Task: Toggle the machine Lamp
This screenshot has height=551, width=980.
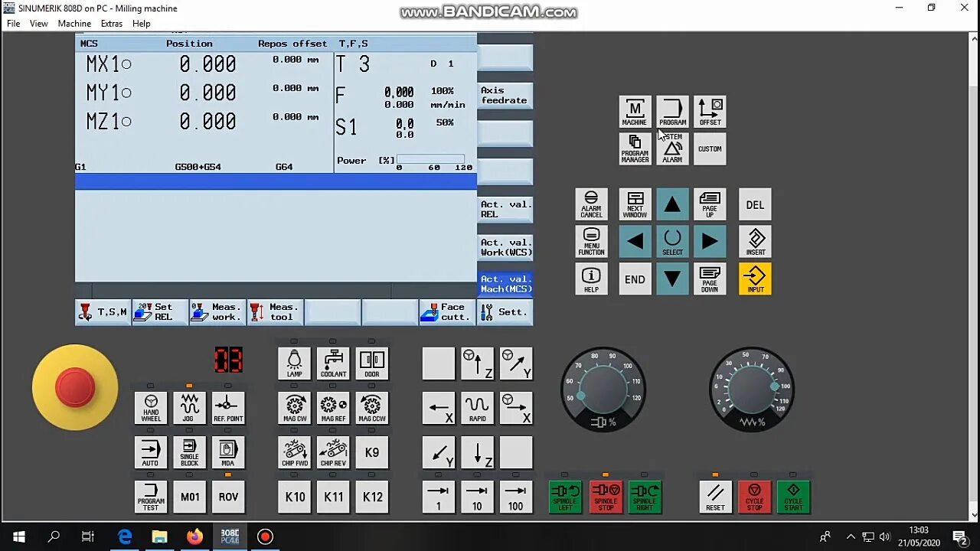Action: point(295,364)
